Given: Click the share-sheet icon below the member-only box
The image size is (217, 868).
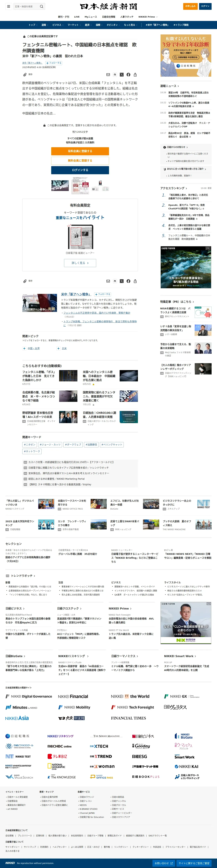Looking at the screenshot, I should point(135,281).
